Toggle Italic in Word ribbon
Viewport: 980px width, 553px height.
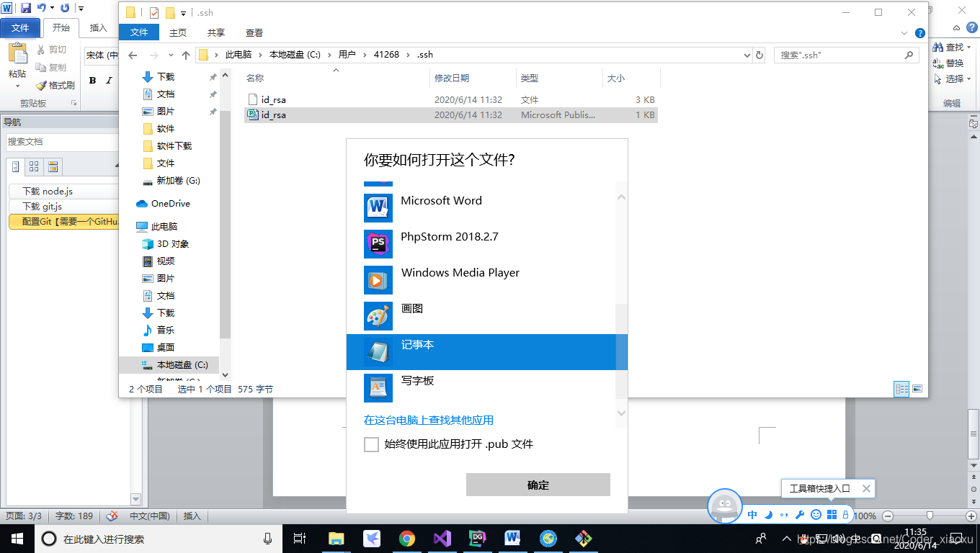109,81
